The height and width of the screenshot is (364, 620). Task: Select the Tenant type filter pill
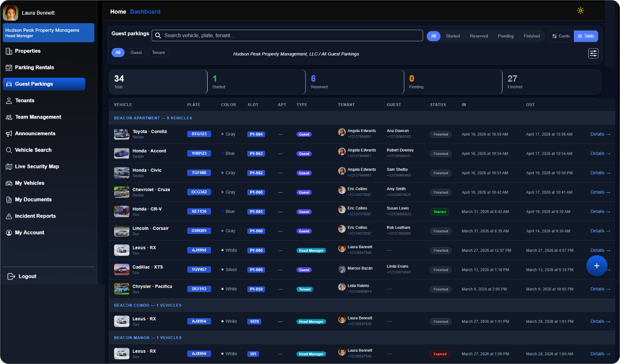pyautogui.click(x=158, y=53)
